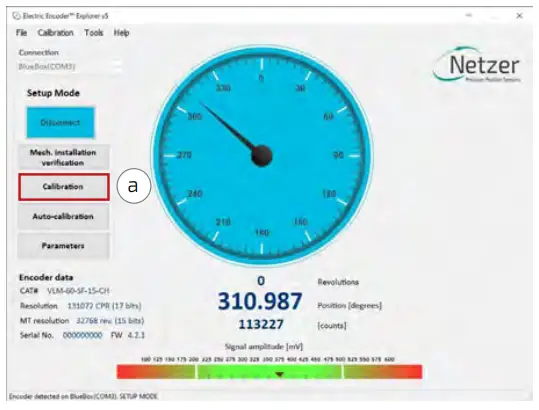The height and width of the screenshot is (410, 539).
Task: Click the Setup Mode heading
Action: 53,93
